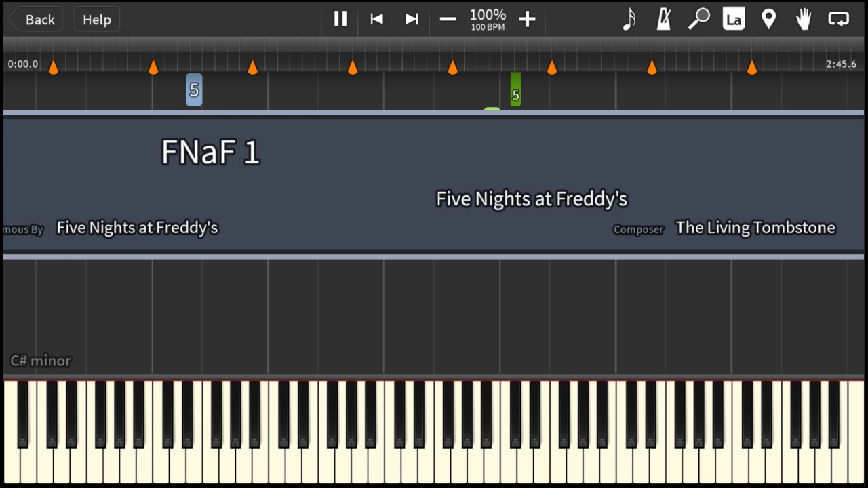This screenshot has width=868, height=488.
Task: Skip forward to the next section
Action: point(412,19)
